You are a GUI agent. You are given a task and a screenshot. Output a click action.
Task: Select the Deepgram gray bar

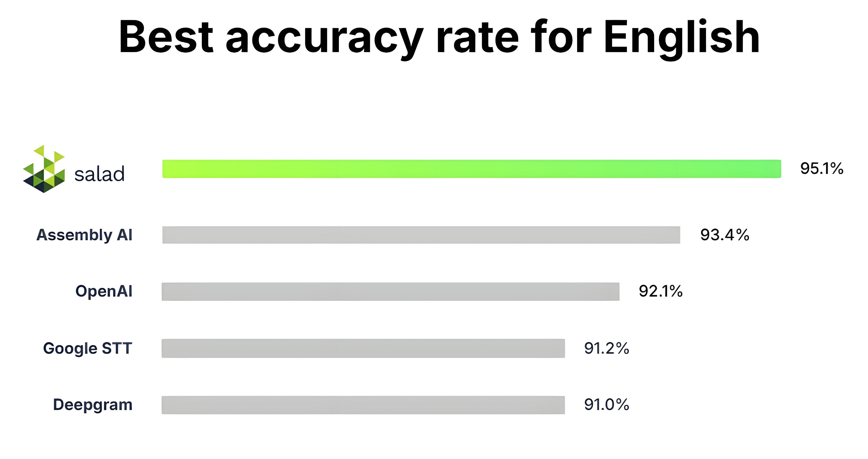[x=363, y=405]
